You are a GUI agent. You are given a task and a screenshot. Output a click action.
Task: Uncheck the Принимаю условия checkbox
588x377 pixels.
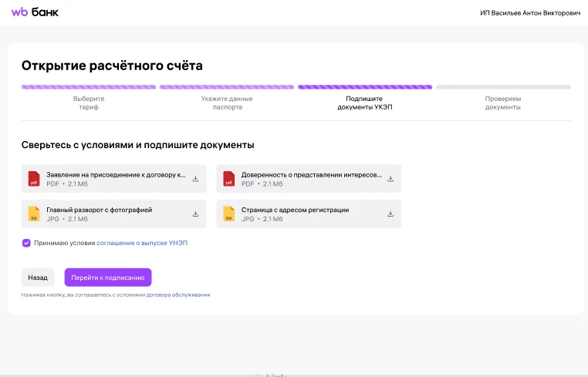(x=26, y=243)
